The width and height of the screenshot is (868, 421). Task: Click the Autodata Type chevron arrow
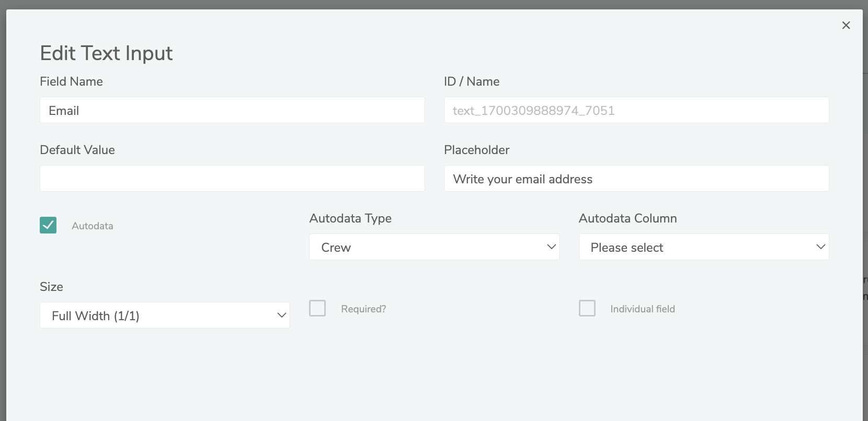[551, 247]
